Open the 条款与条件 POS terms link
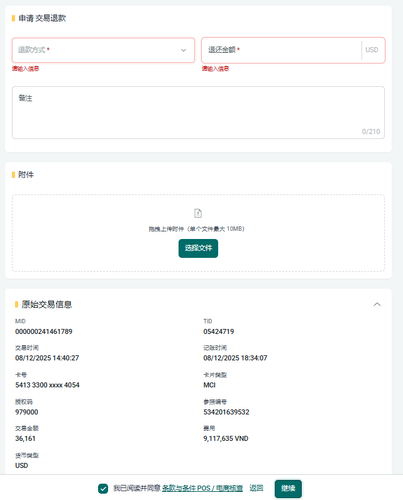Viewport: 403px width, 500px height. point(202,488)
